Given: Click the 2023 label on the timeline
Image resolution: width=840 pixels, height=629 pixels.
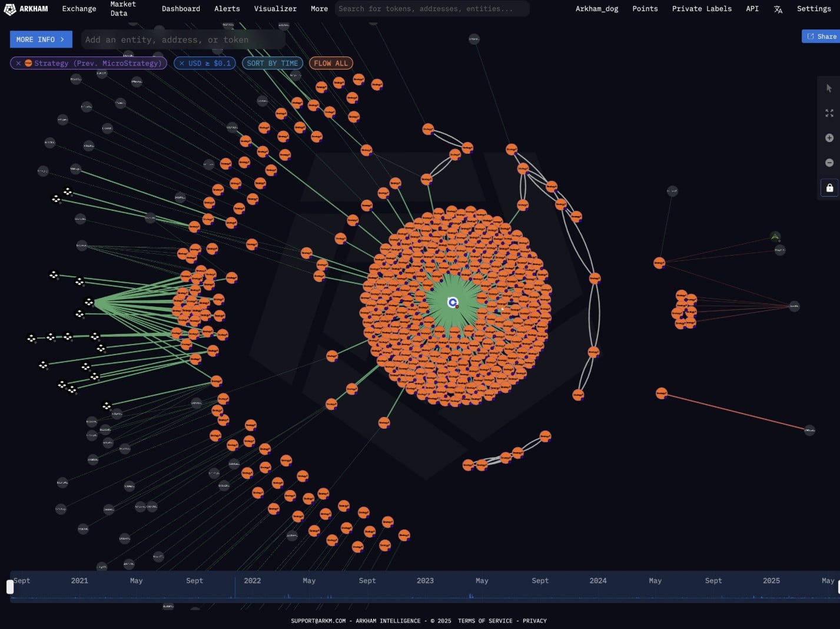Looking at the screenshot, I should (x=425, y=581).
